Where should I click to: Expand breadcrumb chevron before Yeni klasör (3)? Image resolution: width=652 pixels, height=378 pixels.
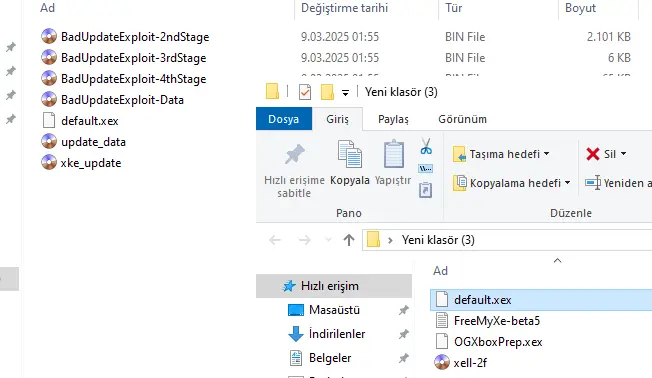pyautogui.click(x=390, y=240)
